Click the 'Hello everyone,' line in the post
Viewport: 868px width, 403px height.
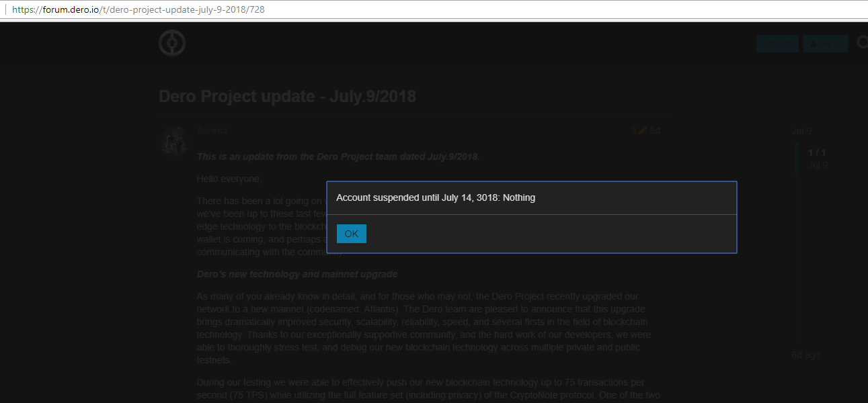[x=229, y=179]
